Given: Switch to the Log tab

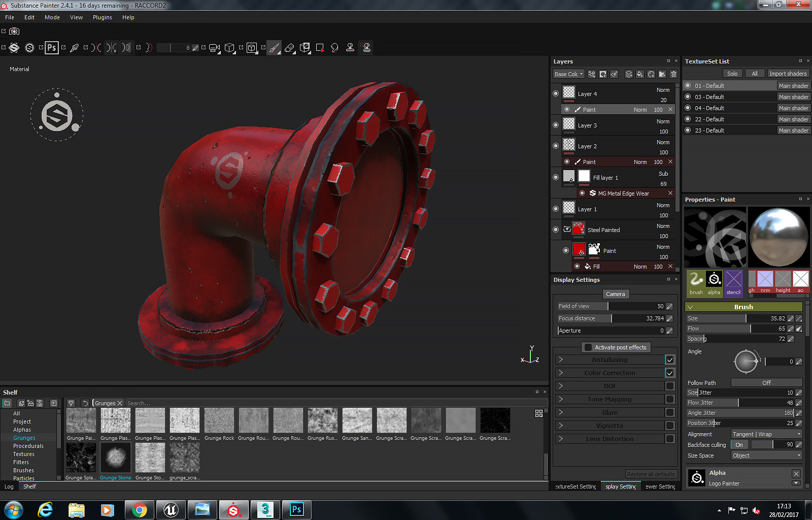Looking at the screenshot, I should pos(9,486).
